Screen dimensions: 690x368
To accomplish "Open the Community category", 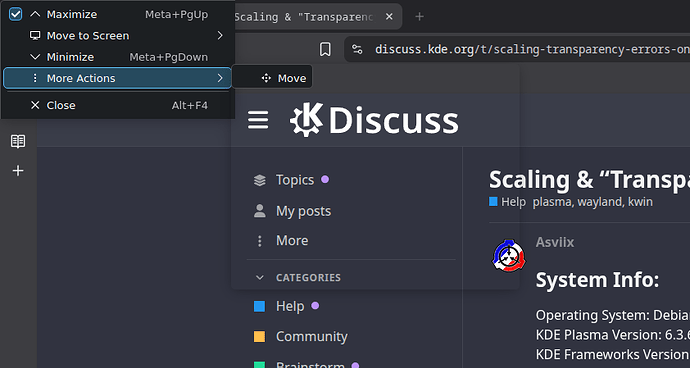I will (312, 336).
